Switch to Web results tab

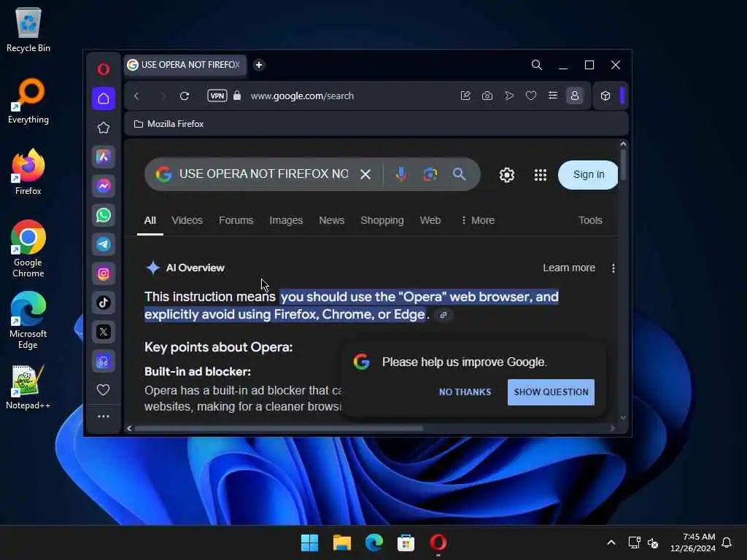[x=430, y=220]
